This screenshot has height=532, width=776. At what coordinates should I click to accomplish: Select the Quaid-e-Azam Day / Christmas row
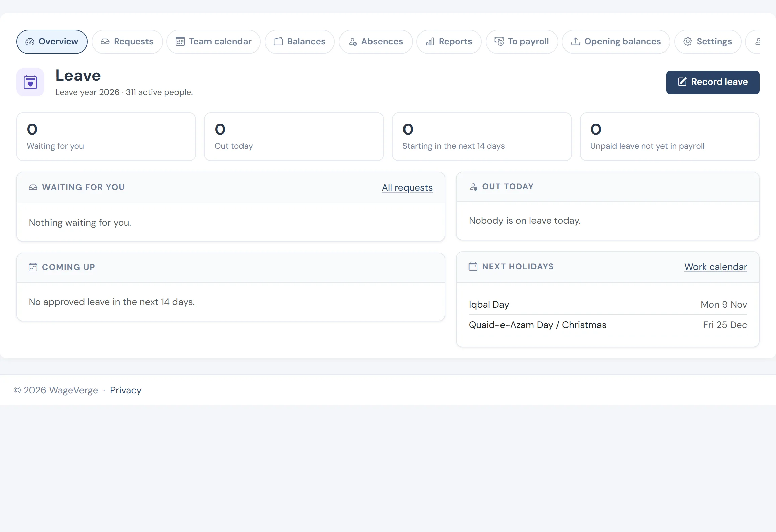[x=608, y=325]
